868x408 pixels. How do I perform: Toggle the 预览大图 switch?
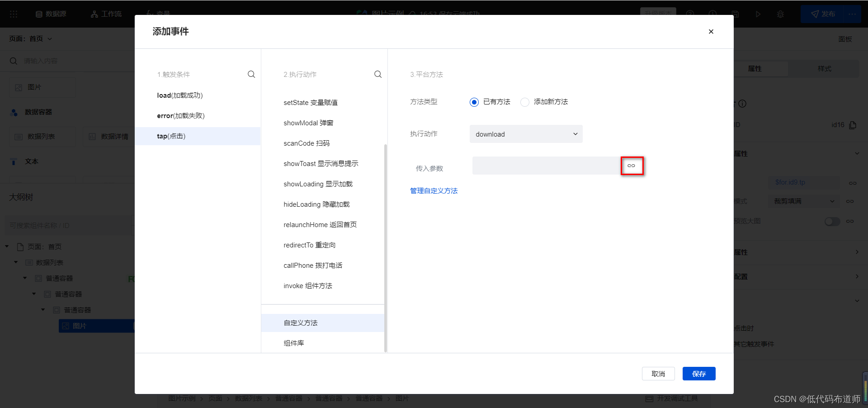coord(832,222)
